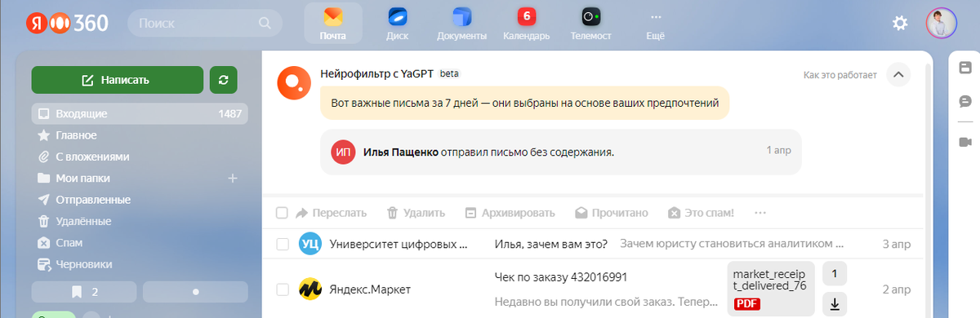Collapse the Нейрофильтр panel chevron
Image resolution: width=980 pixels, height=318 pixels.
(898, 75)
